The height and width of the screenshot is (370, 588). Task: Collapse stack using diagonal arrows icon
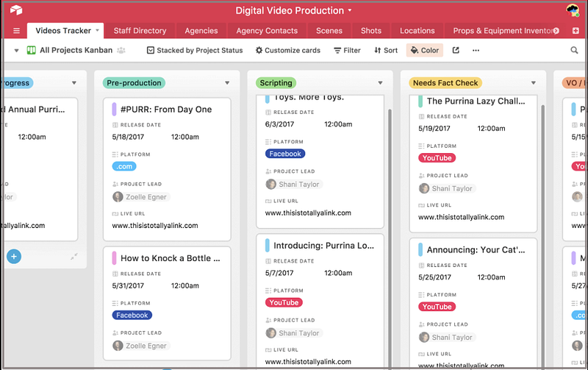point(74,257)
